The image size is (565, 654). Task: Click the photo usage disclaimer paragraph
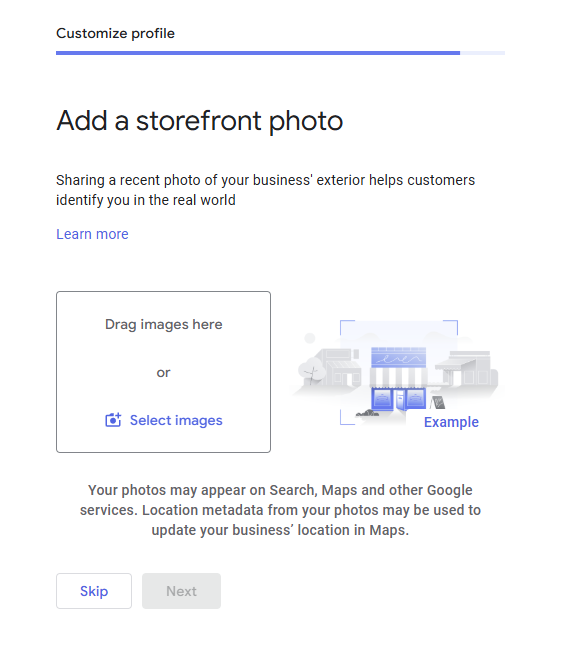pos(280,510)
